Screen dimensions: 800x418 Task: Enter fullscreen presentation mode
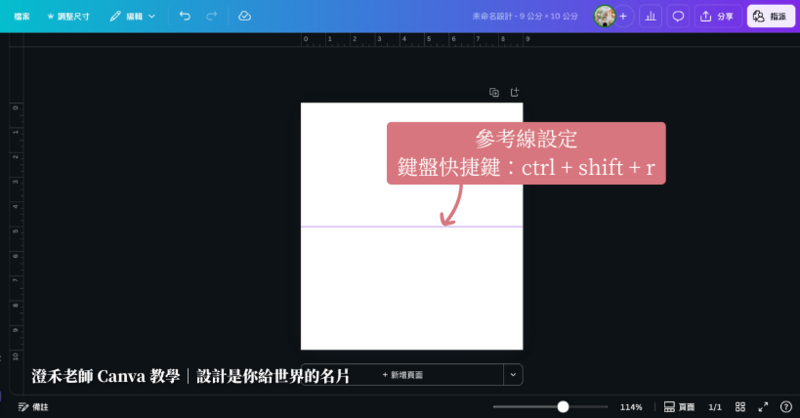pyautogui.click(x=763, y=407)
